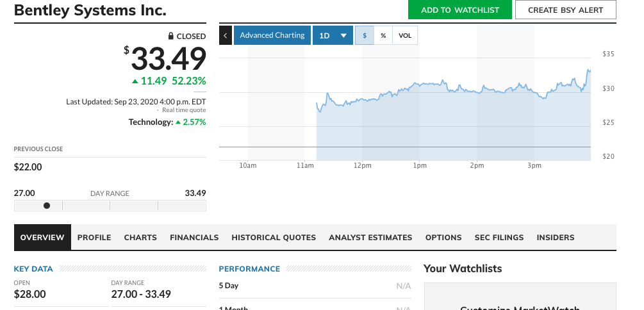Open the SEC Filings tab
The height and width of the screenshot is (310, 644).
click(x=499, y=237)
